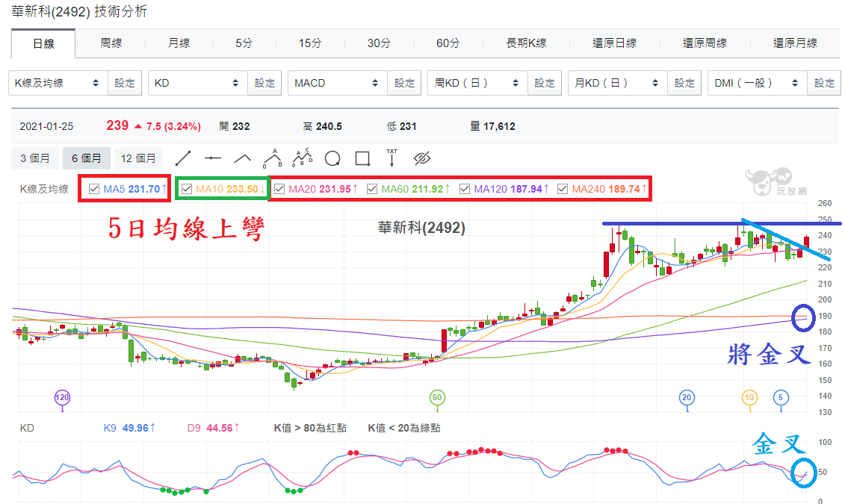Select the ABC wave drawing tool
Viewport: 845px width, 504px height.
[273, 158]
